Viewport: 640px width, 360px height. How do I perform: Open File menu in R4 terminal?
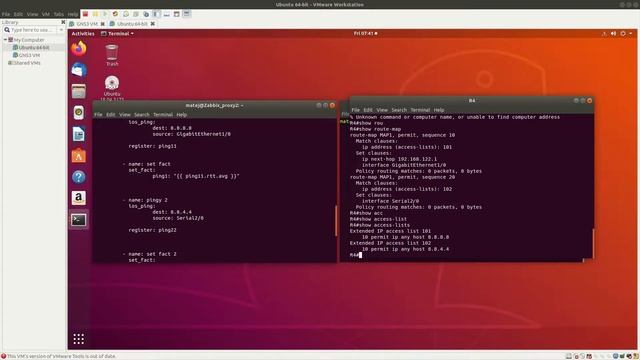coord(356,110)
